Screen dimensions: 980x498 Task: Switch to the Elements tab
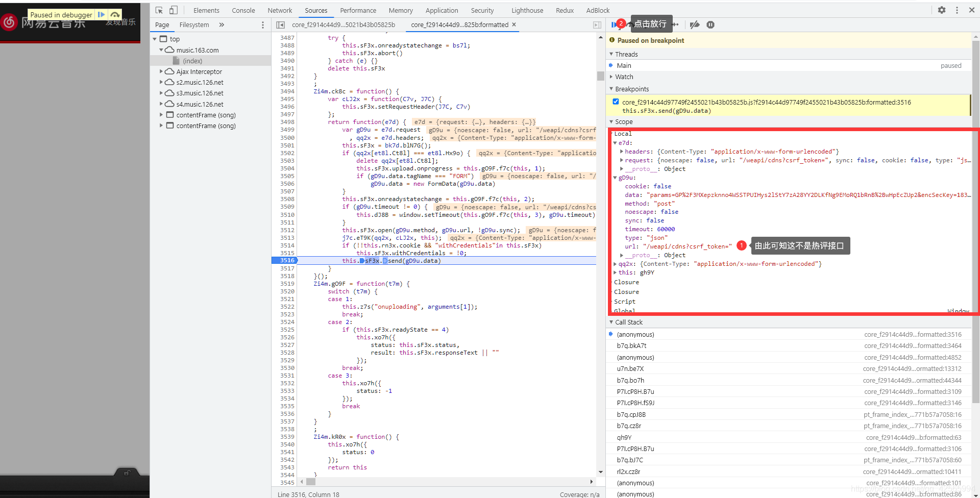point(206,10)
